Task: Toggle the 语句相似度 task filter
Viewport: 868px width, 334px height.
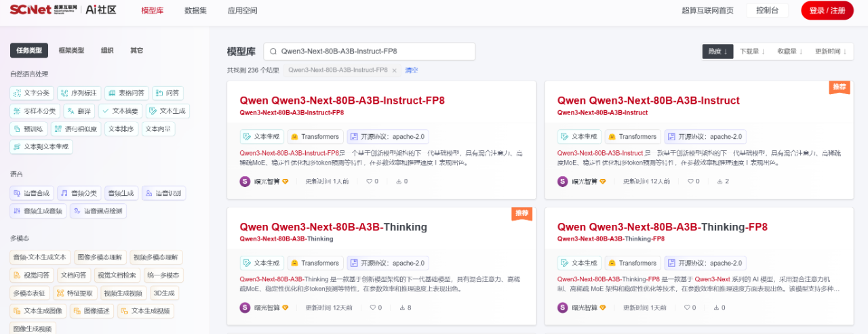Action: click(x=75, y=129)
